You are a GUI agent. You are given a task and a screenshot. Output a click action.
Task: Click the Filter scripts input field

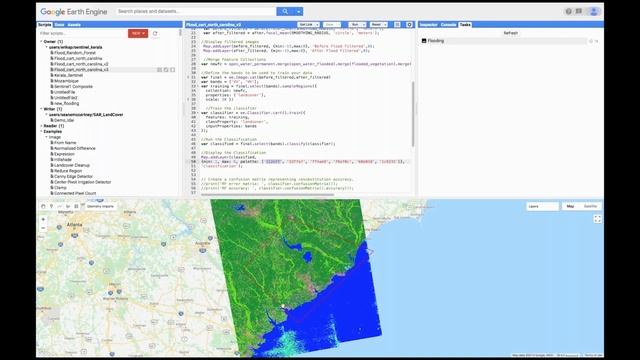[83, 33]
